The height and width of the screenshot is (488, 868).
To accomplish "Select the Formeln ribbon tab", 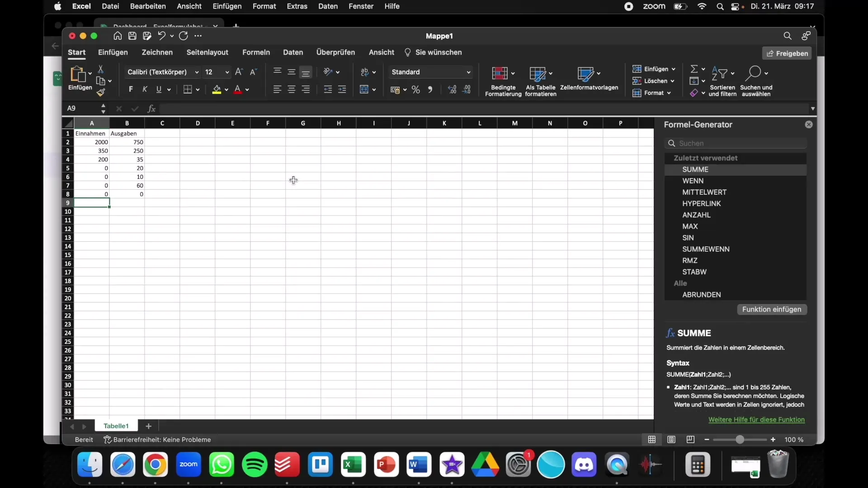I will [x=256, y=52].
